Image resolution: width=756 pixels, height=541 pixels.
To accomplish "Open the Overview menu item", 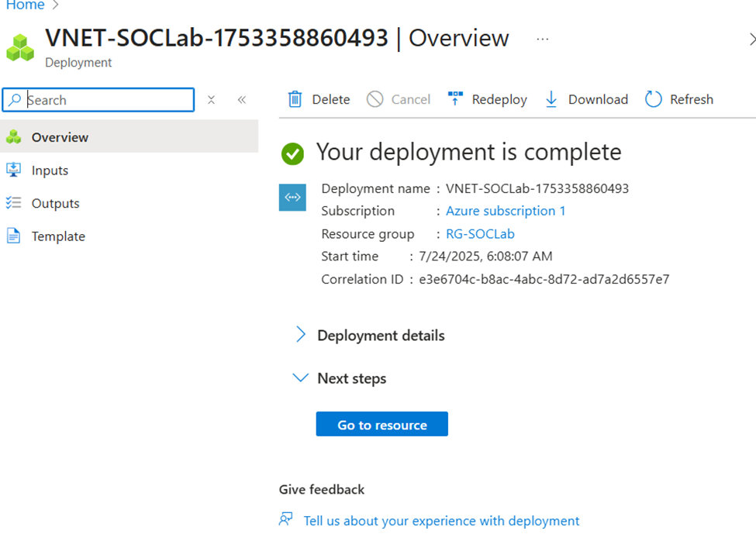I will (x=129, y=137).
